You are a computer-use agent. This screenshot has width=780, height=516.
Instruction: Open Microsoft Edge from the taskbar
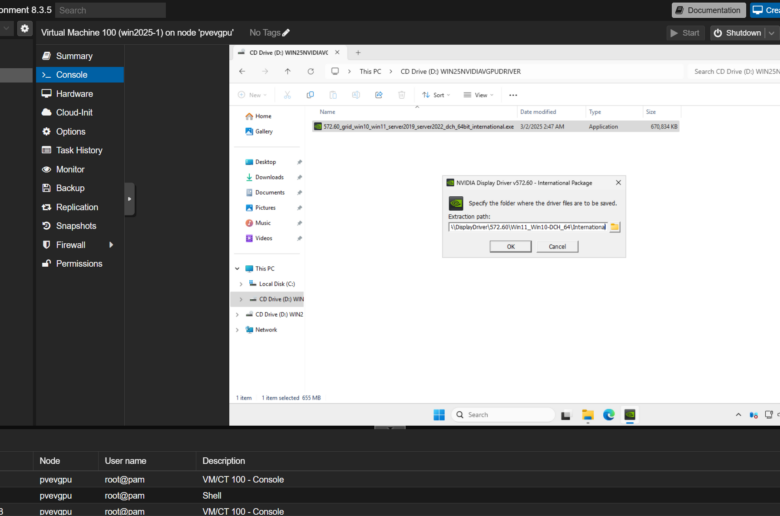tap(609, 415)
